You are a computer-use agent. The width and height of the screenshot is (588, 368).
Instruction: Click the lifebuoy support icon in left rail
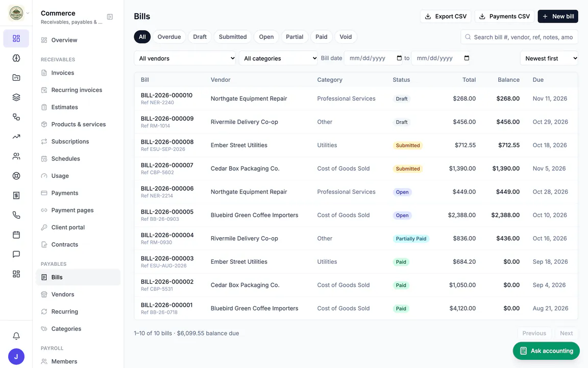(x=16, y=176)
